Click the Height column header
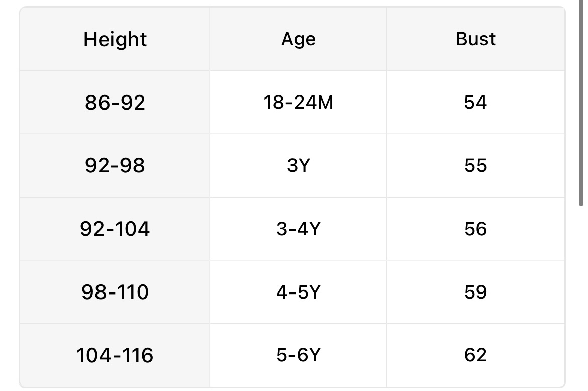This screenshot has height=391, width=588. [115, 39]
